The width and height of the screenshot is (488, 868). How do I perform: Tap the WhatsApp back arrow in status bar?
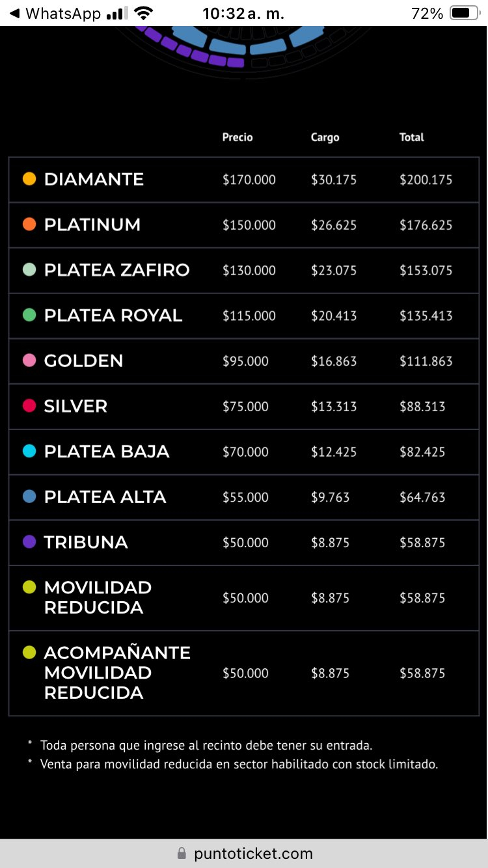(x=14, y=13)
